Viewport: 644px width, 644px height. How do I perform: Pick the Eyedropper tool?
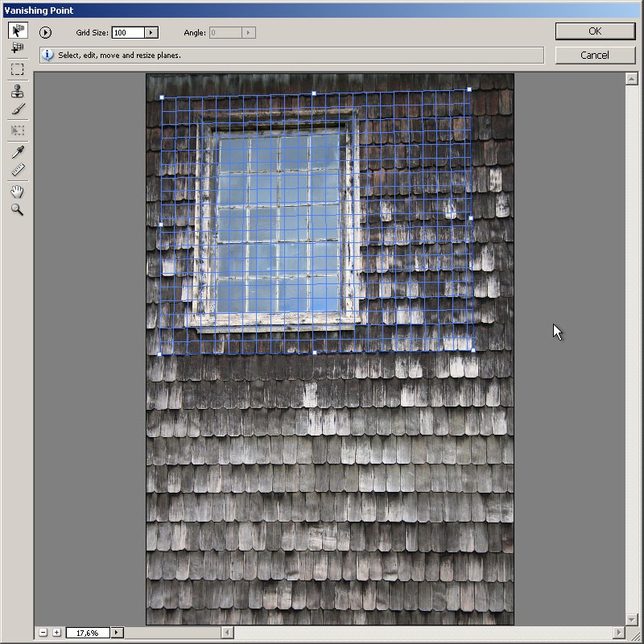(18, 152)
